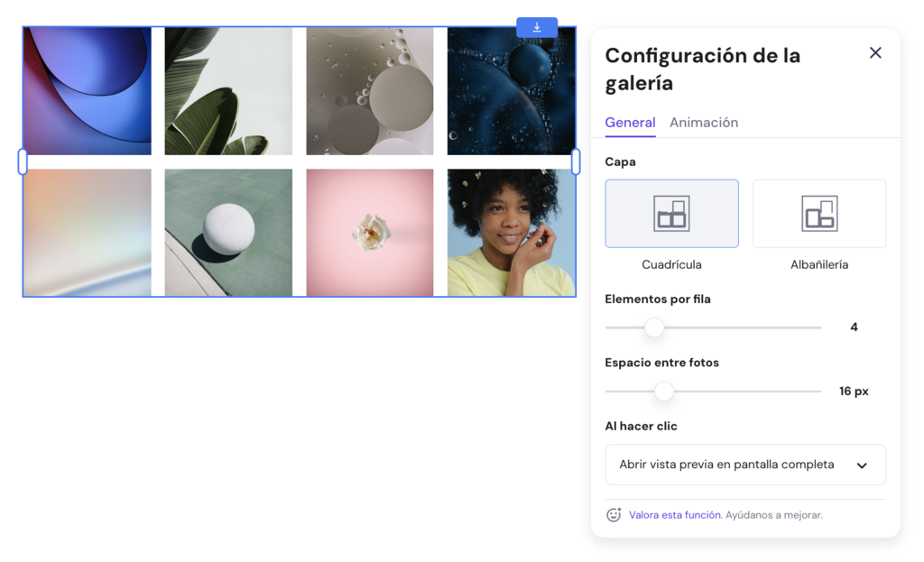924x562 pixels.
Task: Click the blue download icon above the gallery
Action: coord(537,27)
